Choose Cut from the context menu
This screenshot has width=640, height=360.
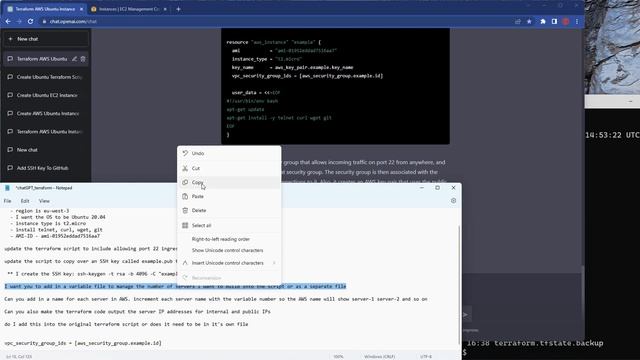tap(229, 168)
